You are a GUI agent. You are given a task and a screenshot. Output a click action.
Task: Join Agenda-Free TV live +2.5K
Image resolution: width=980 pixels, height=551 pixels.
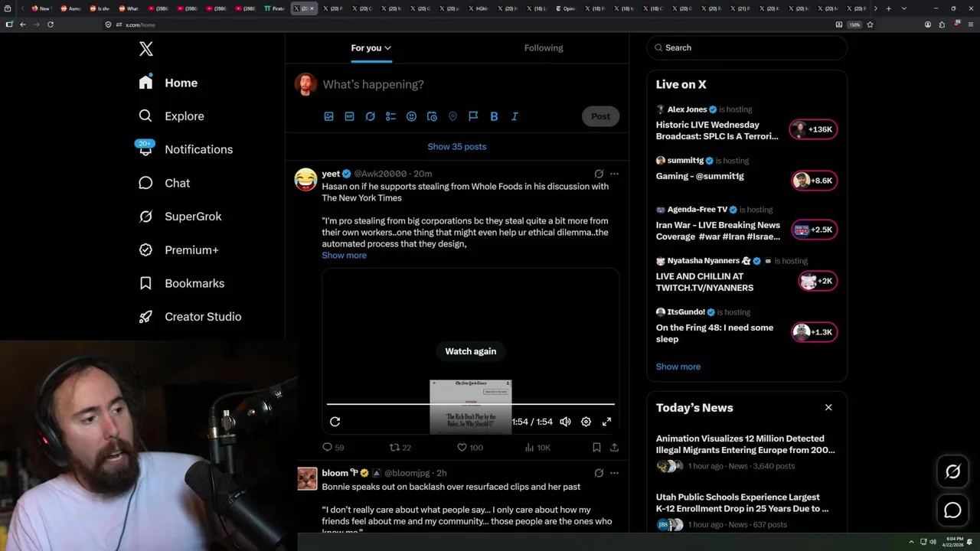point(813,230)
